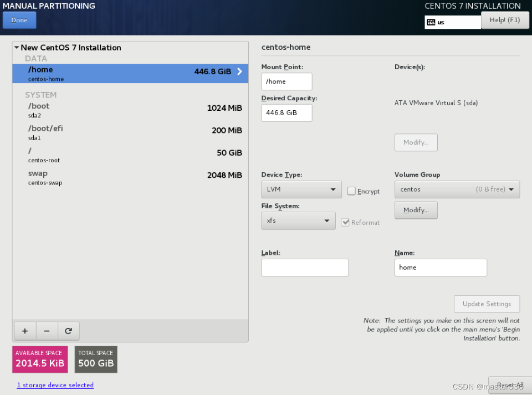Click the 2048 MiB size of swap

click(x=224, y=175)
